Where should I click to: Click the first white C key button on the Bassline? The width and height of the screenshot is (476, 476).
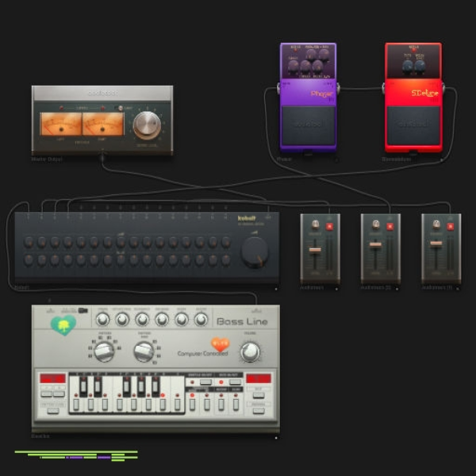[x=76, y=405]
